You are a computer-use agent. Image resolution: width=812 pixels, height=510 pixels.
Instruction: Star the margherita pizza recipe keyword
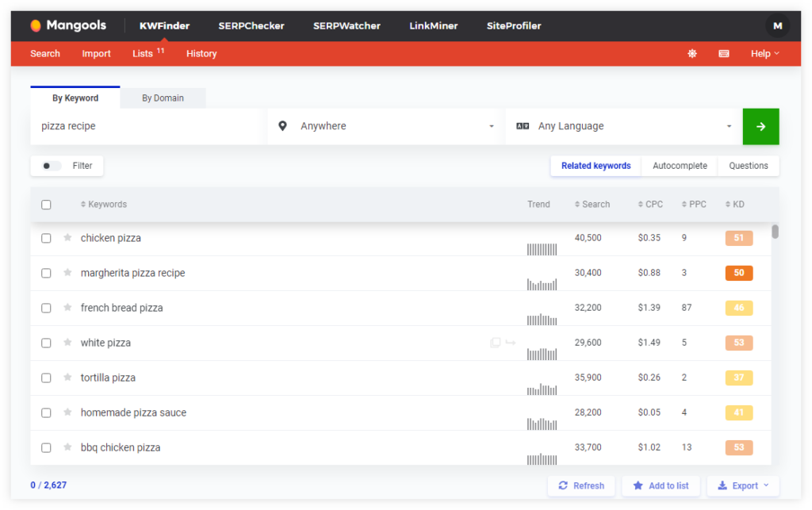tap(67, 272)
